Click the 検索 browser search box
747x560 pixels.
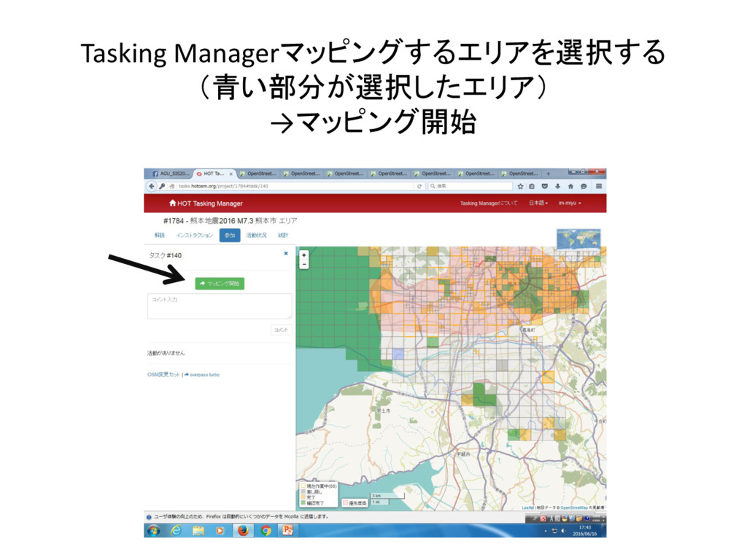tap(469, 186)
